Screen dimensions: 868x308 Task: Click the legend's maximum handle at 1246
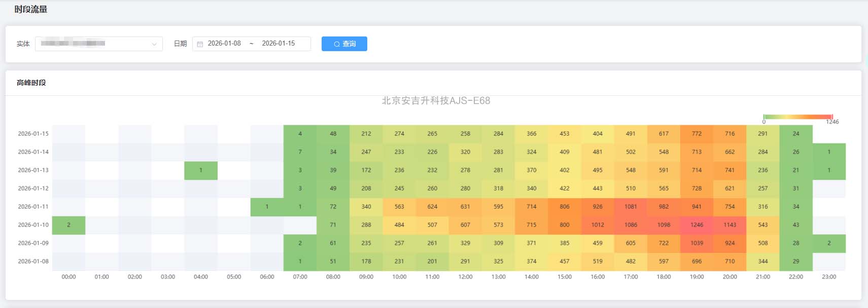(x=832, y=117)
